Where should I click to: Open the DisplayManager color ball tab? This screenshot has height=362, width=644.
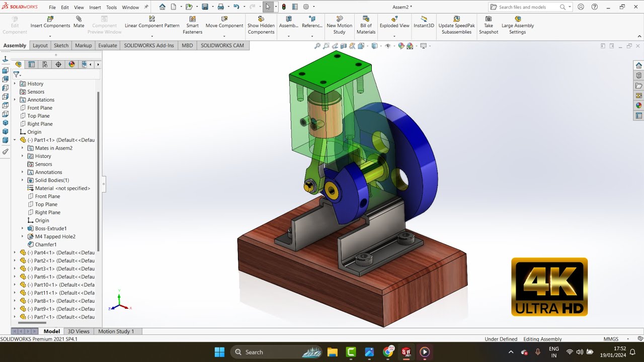[71, 64]
